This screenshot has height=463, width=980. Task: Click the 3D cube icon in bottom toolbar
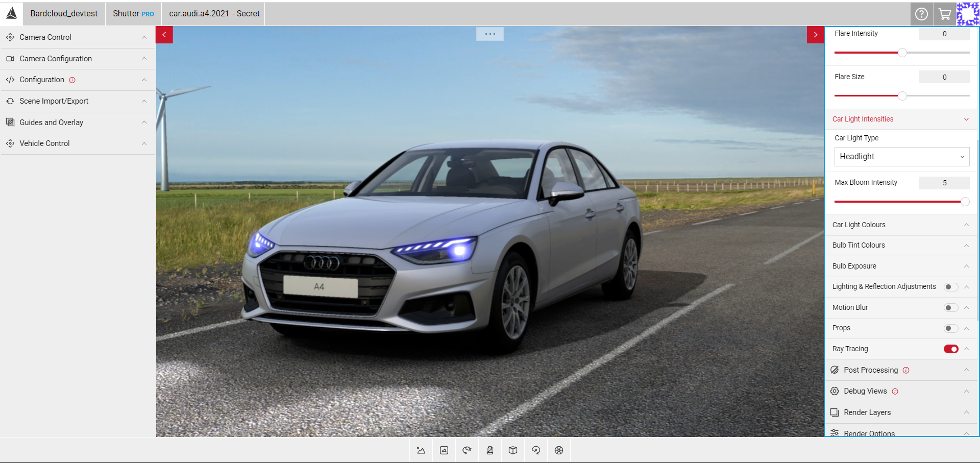point(513,450)
